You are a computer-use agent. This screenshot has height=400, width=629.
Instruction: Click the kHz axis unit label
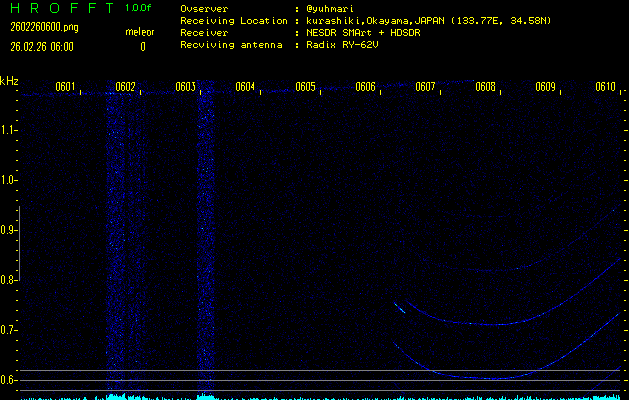[x=9, y=81]
